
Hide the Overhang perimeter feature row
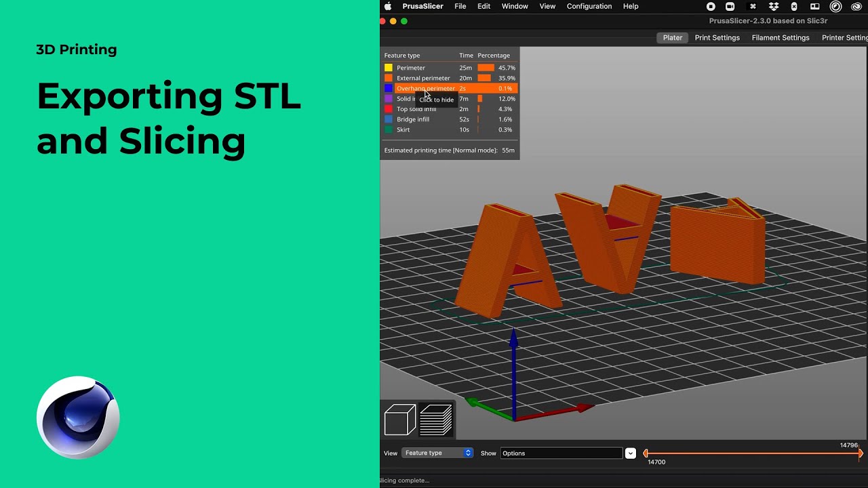(450, 88)
